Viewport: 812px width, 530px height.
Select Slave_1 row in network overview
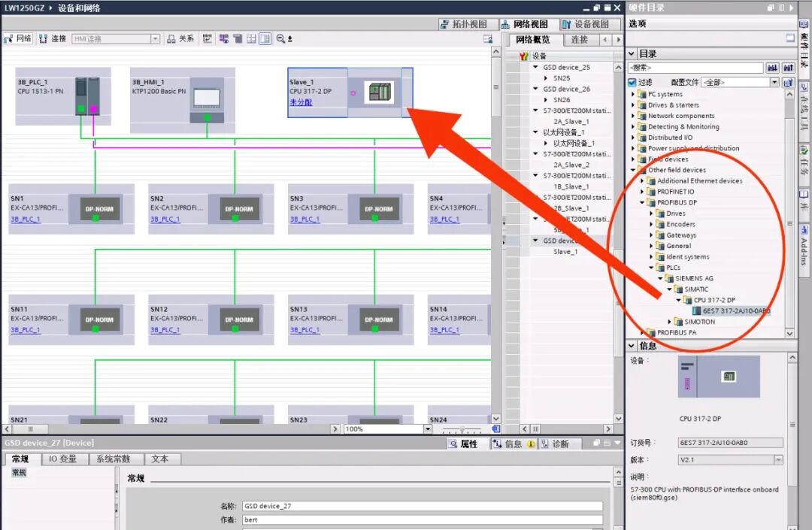[565, 252]
